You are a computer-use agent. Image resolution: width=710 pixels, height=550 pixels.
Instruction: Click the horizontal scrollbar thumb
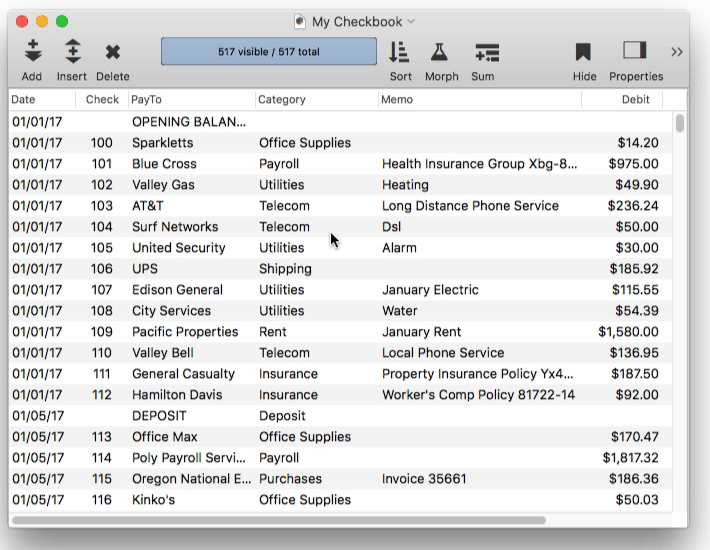[278, 520]
